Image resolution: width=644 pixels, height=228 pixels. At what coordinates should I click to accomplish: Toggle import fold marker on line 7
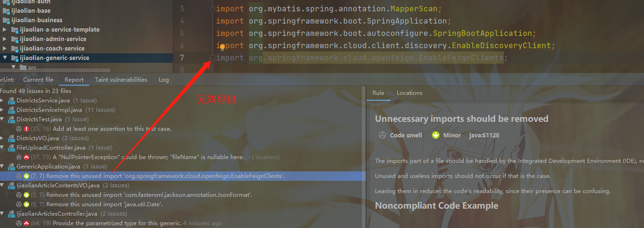point(212,58)
